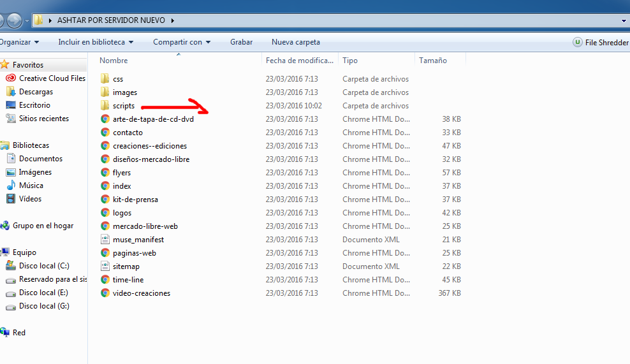Open recent pages dropdown beside Forward button
630x364 pixels.
[27, 20]
